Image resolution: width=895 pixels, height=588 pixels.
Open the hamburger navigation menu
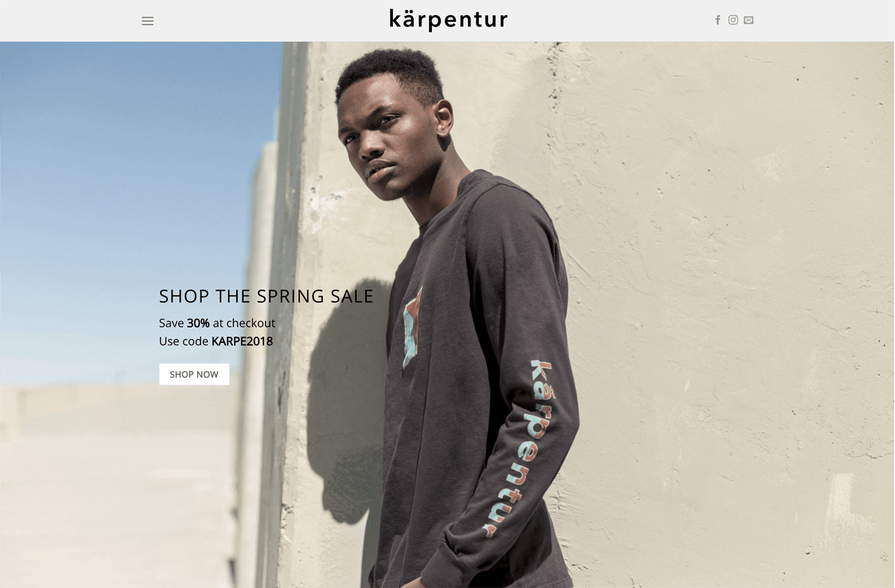click(x=147, y=21)
